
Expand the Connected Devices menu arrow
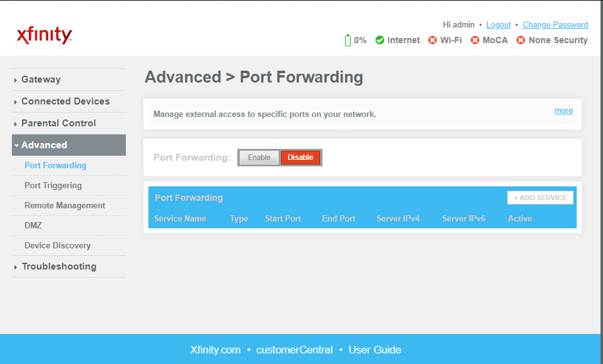point(16,102)
